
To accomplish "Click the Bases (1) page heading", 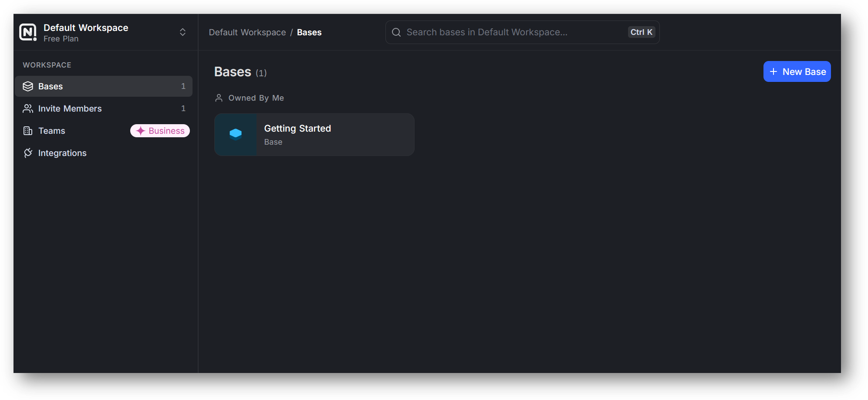I will pos(240,72).
